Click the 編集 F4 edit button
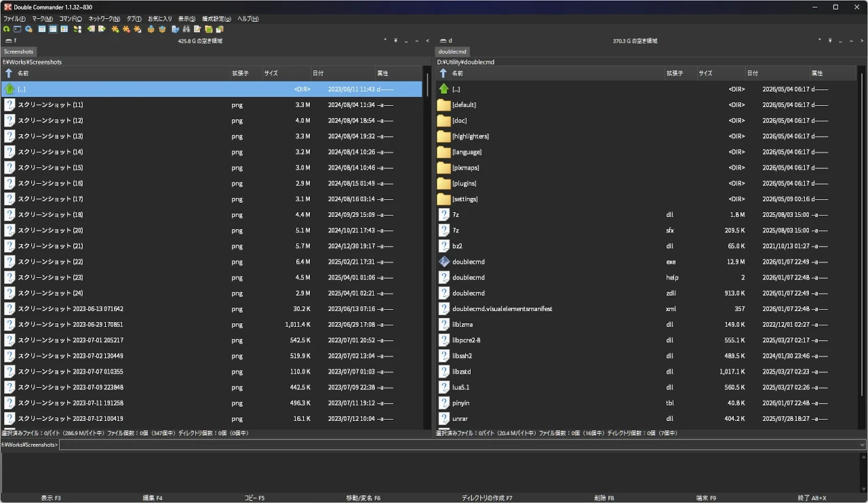This screenshot has height=503, width=868. click(x=153, y=498)
